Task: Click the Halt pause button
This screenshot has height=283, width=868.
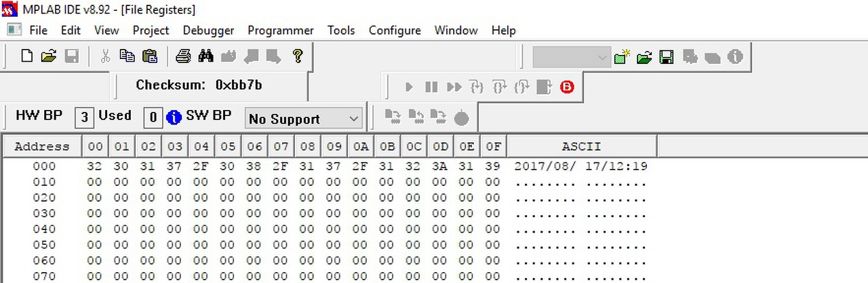Action: coord(431,87)
